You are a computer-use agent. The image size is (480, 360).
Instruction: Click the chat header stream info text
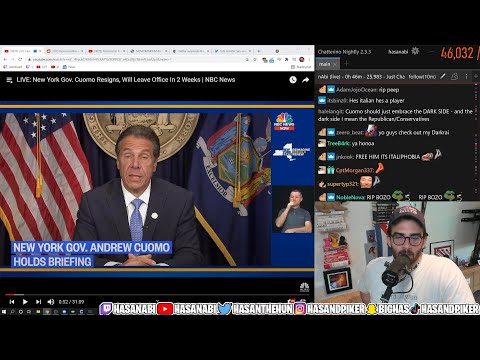coord(377,77)
